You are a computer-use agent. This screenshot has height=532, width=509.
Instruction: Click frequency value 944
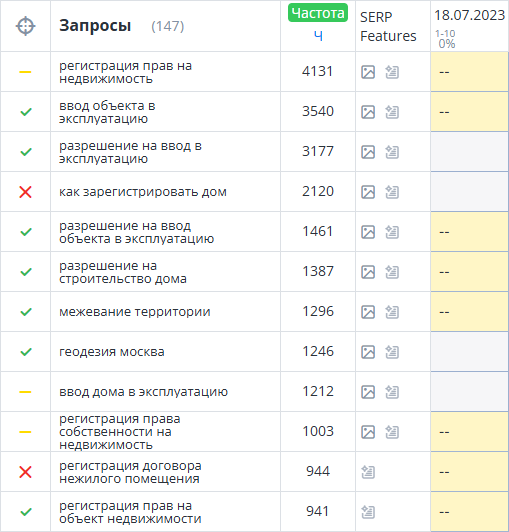(x=318, y=472)
